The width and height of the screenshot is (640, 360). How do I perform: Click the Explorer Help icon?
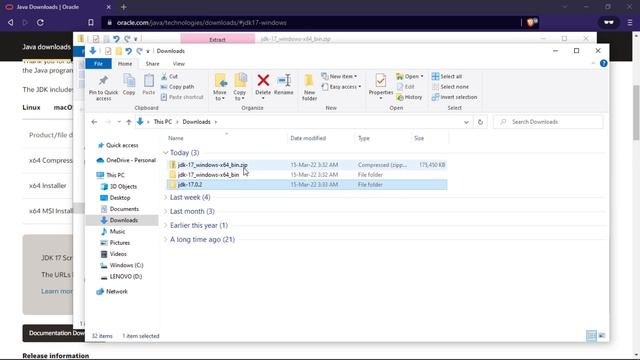[x=604, y=63]
